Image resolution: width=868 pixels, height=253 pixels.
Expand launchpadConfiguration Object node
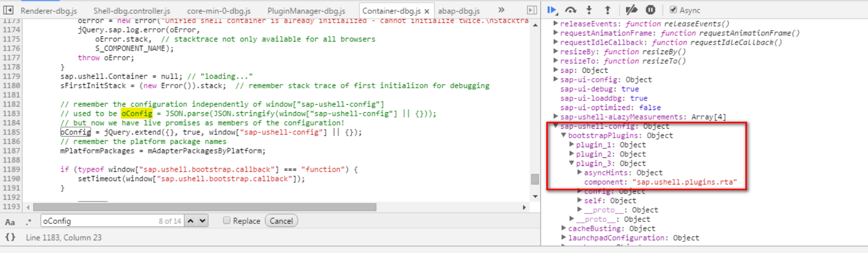pos(564,238)
